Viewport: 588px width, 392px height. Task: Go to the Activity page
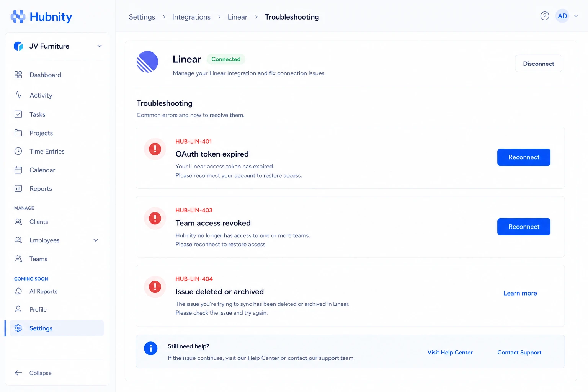click(57, 95)
